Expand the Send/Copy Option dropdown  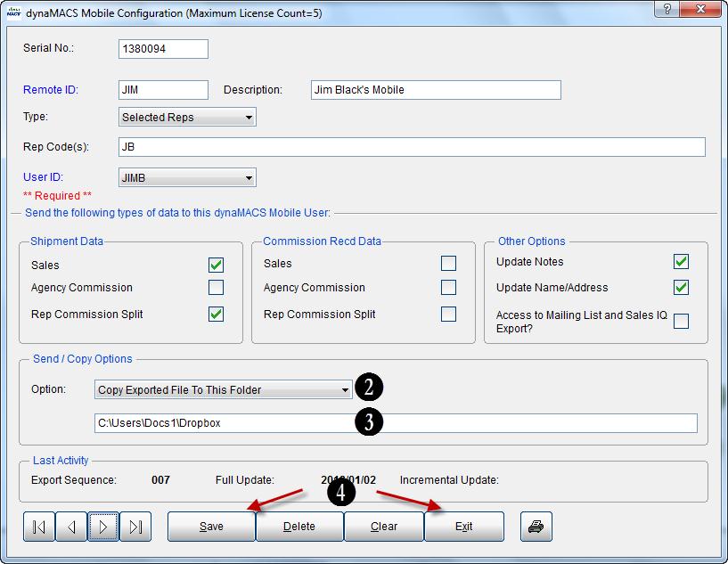coord(224,389)
